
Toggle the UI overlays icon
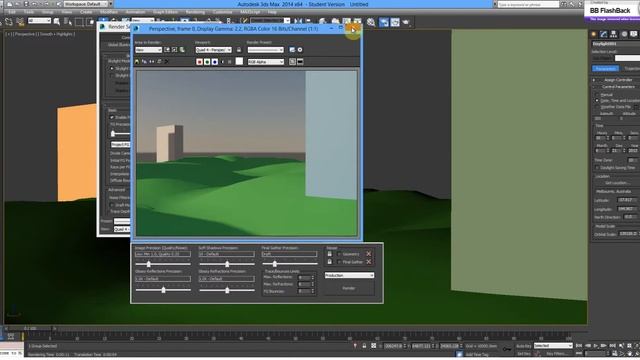[292, 62]
